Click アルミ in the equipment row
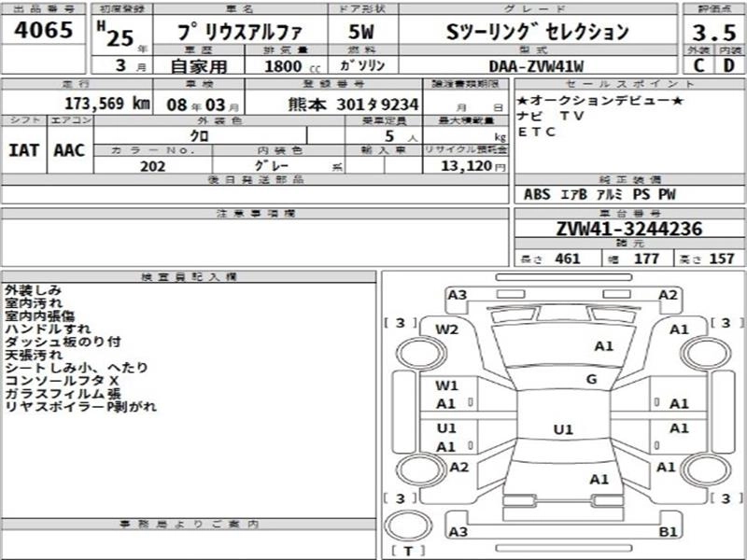 pyautogui.click(x=610, y=194)
